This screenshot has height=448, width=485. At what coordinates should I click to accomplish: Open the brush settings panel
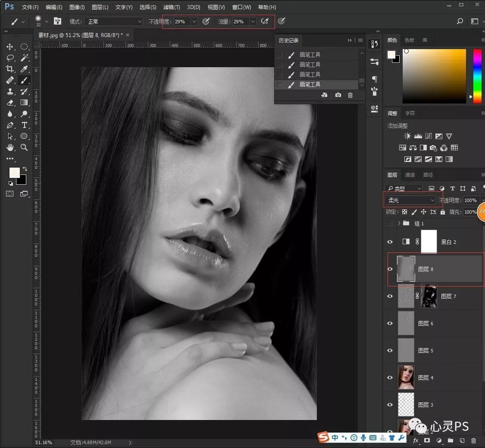(57, 21)
